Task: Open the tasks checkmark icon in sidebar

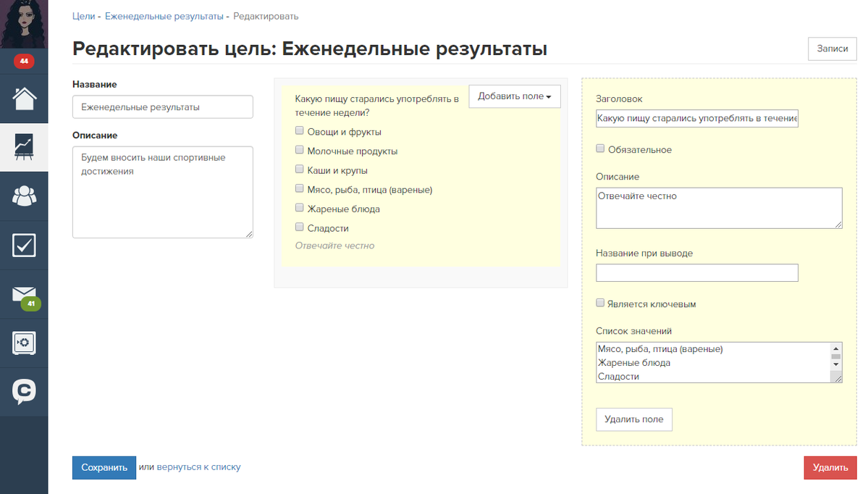Action: click(x=24, y=245)
